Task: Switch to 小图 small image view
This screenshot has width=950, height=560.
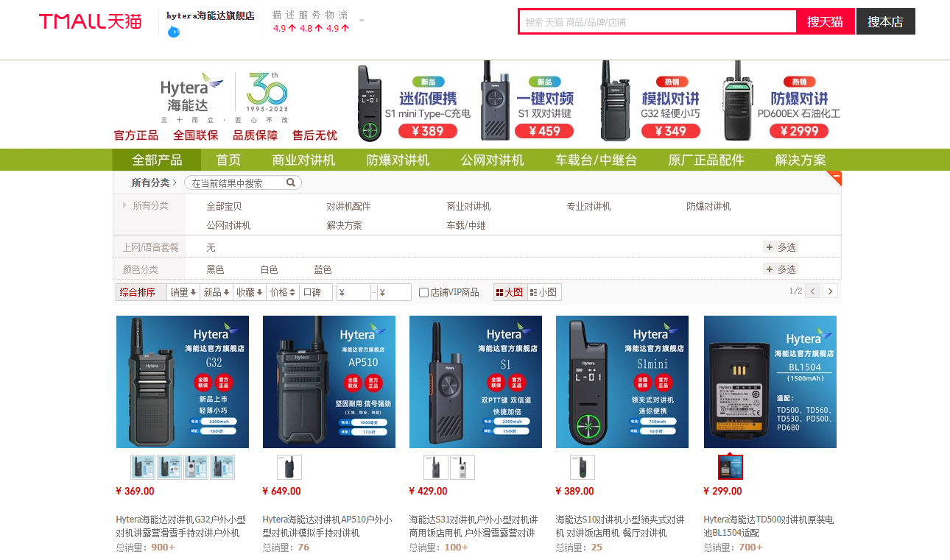Action: click(543, 292)
